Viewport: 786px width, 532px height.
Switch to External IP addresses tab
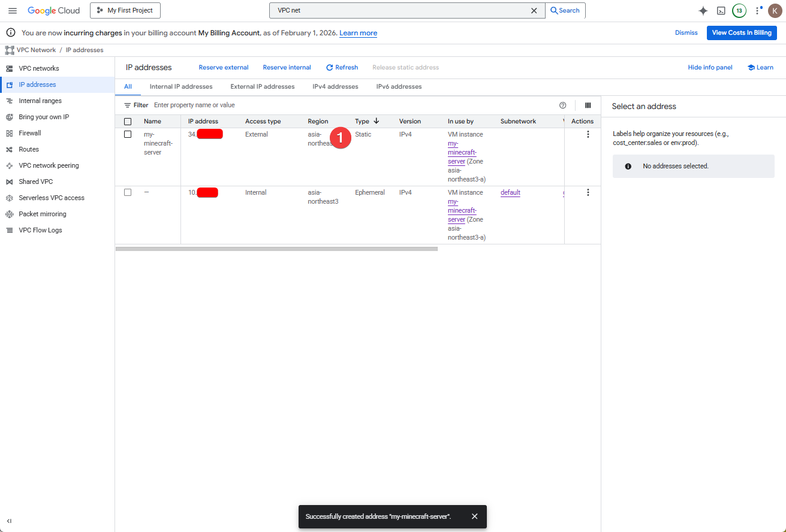(x=263, y=87)
